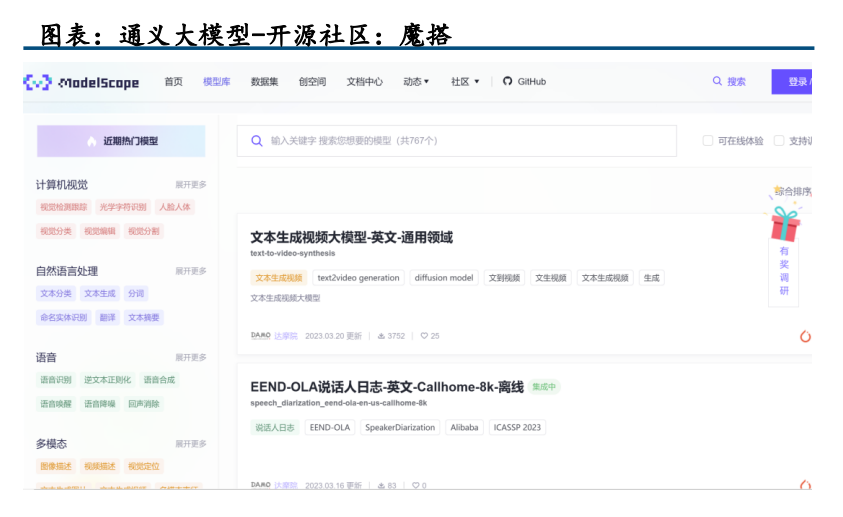Click the 有奖调研 vertical banner text
The image size is (843, 517).
[784, 271]
